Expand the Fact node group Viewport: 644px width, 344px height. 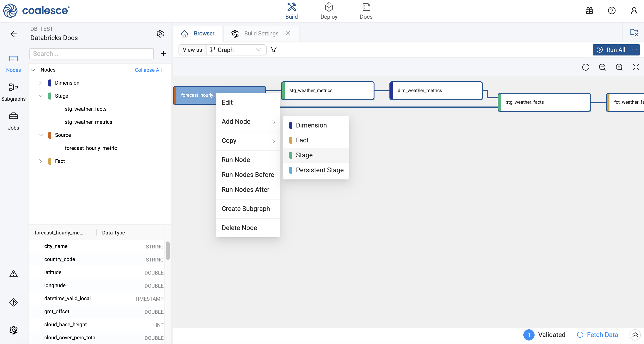40,161
